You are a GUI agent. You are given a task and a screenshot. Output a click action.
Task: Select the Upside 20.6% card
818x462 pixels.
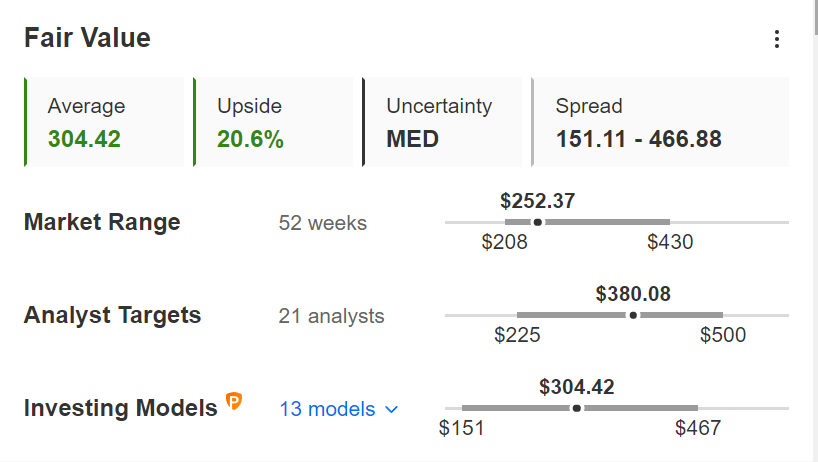pyautogui.click(x=273, y=122)
